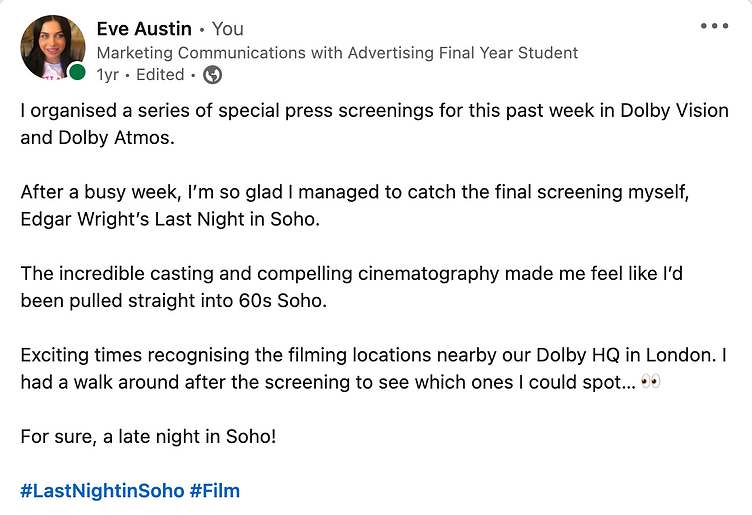Follow the #LastNightinSoho hashtag

(x=102, y=491)
